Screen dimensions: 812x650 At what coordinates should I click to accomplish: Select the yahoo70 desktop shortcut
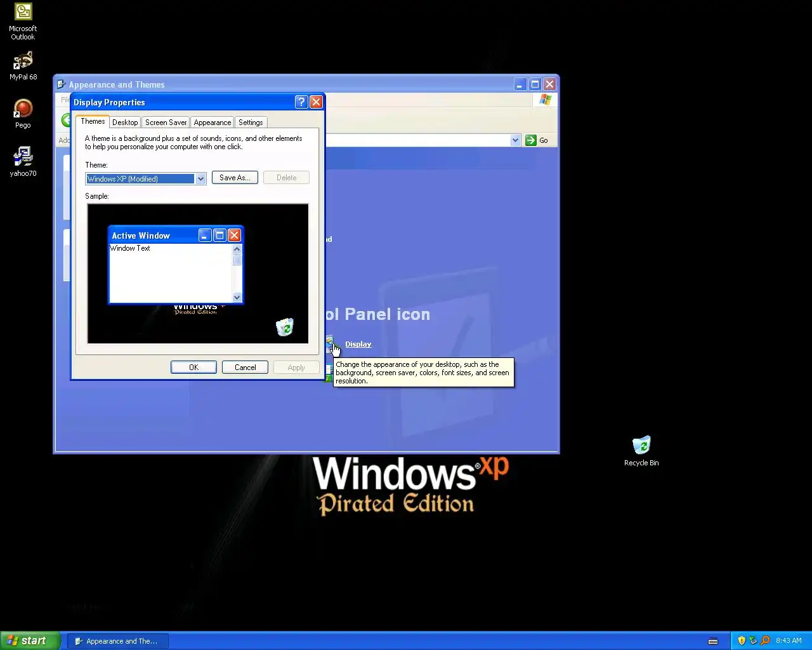tap(23, 161)
